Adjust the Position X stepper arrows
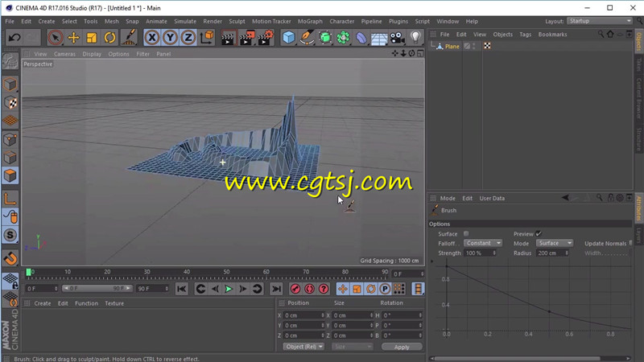Image resolution: width=644 pixels, height=362 pixels. (323, 315)
